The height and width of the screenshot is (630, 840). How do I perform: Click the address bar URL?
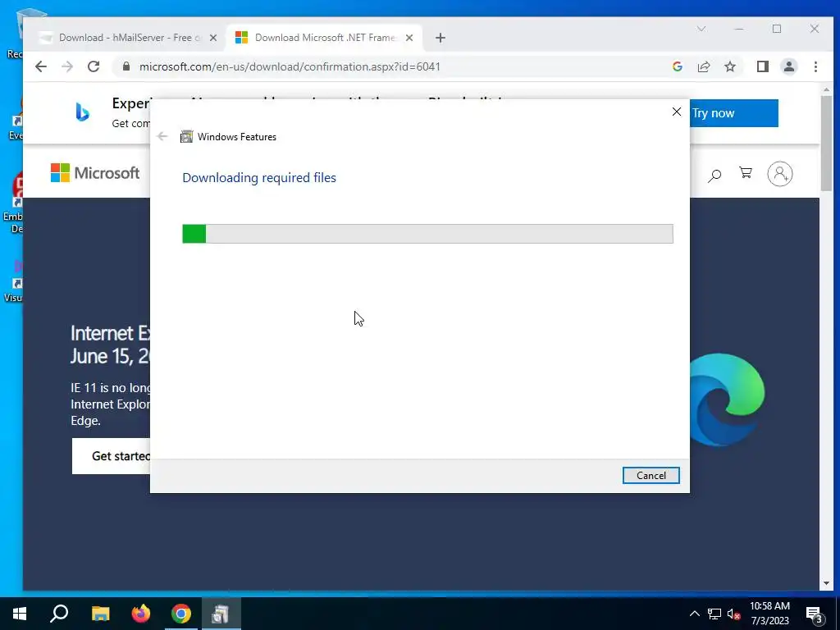[290, 66]
